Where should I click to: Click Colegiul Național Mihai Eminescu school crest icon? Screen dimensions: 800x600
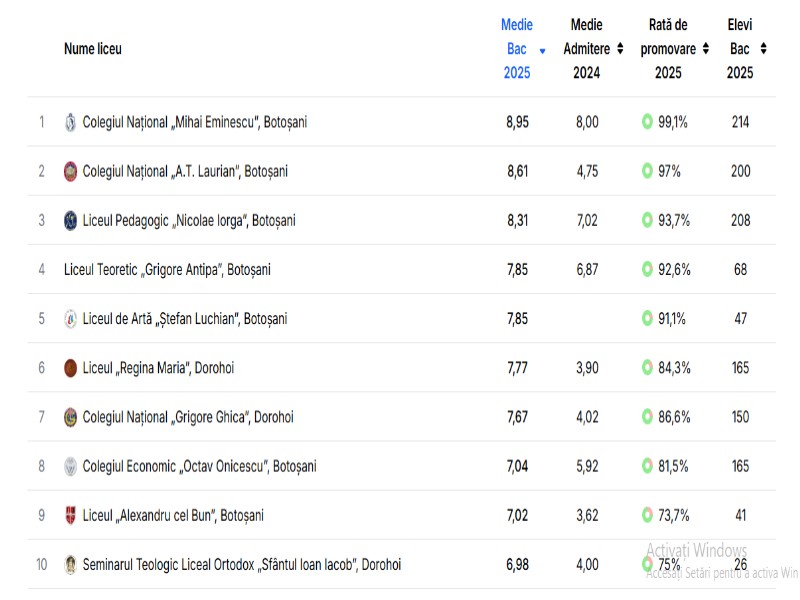click(70, 122)
